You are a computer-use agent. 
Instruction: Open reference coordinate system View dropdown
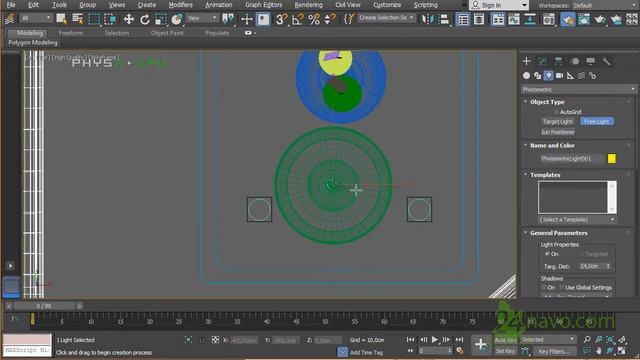pyautogui.click(x=202, y=18)
